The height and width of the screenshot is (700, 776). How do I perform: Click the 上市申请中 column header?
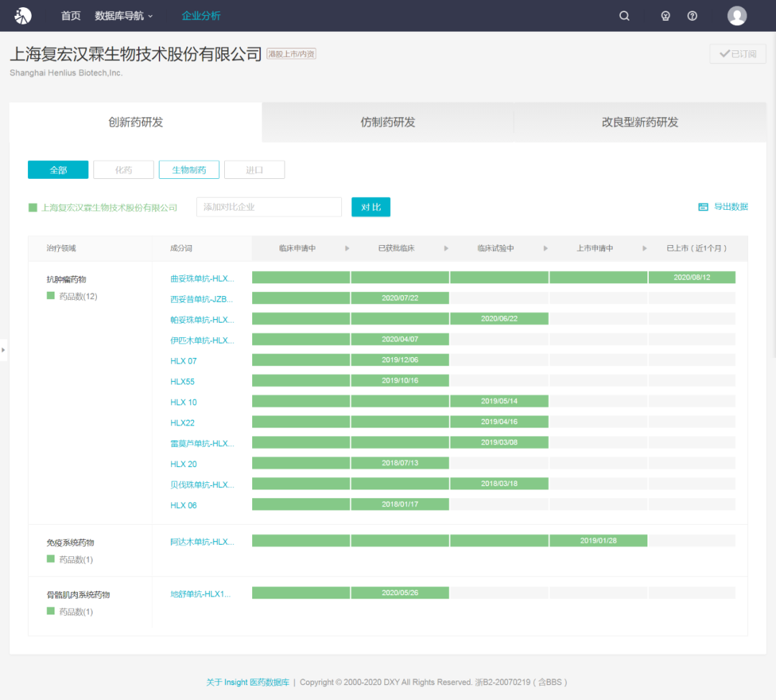coord(595,249)
